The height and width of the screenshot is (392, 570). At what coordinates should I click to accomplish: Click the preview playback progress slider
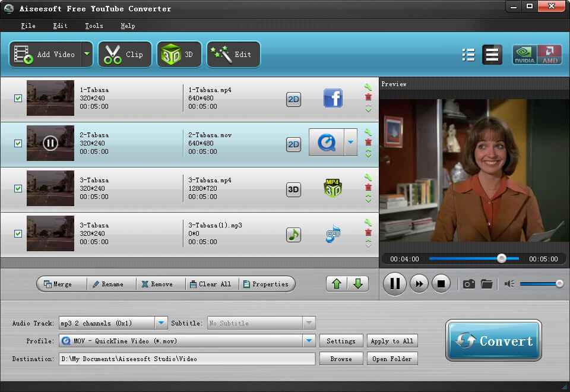coord(474,258)
